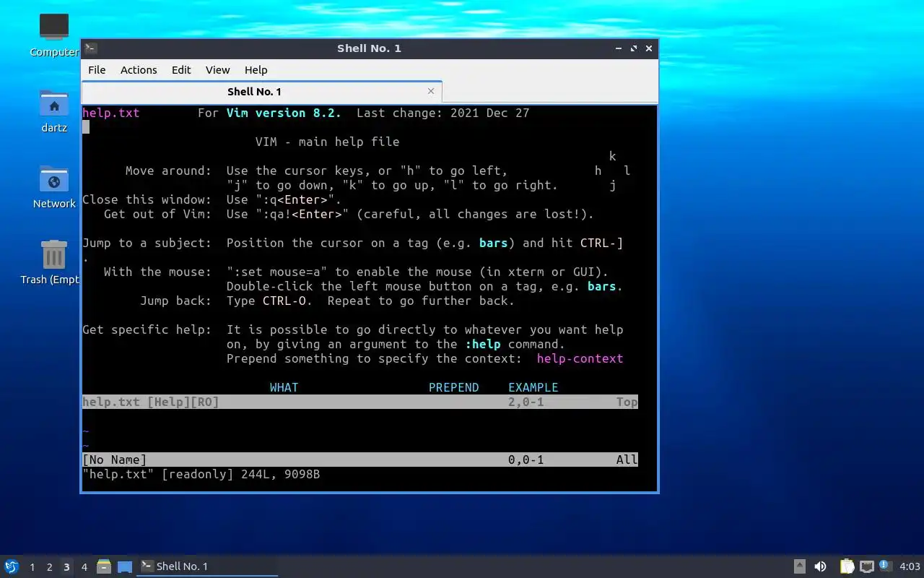Open the Edit menu
The height and width of the screenshot is (578, 924).
(x=181, y=70)
